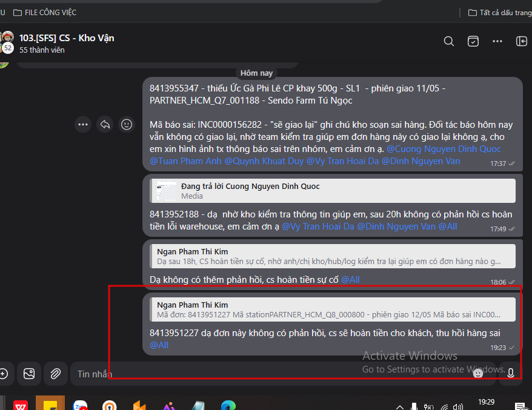The height and width of the screenshot is (410, 532).
Task: Open more options for the hovered message
Action: (x=83, y=125)
